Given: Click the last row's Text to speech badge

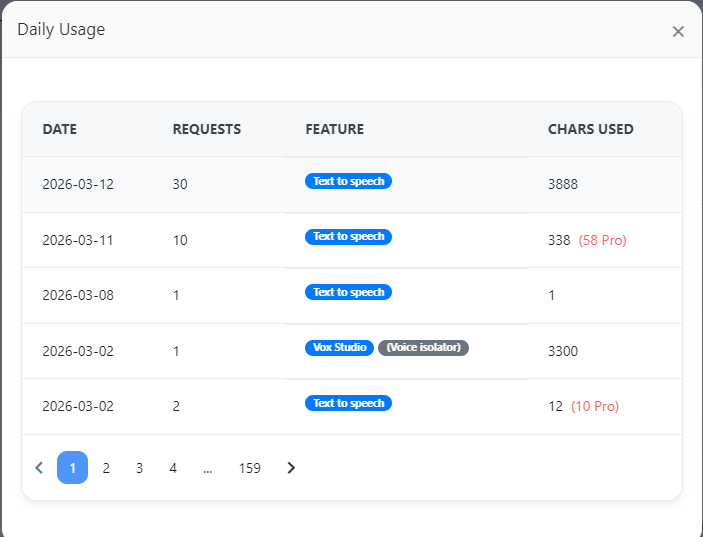Looking at the screenshot, I should click(348, 403).
